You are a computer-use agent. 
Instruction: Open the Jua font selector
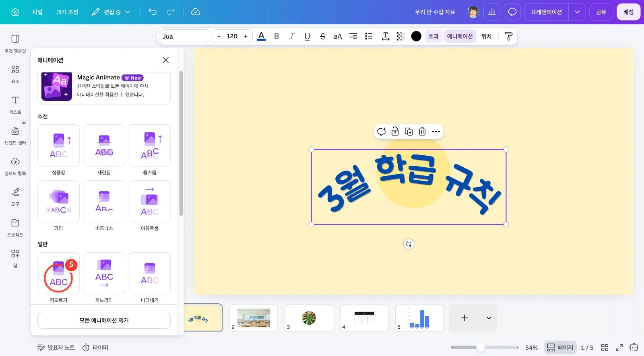(x=184, y=36)
